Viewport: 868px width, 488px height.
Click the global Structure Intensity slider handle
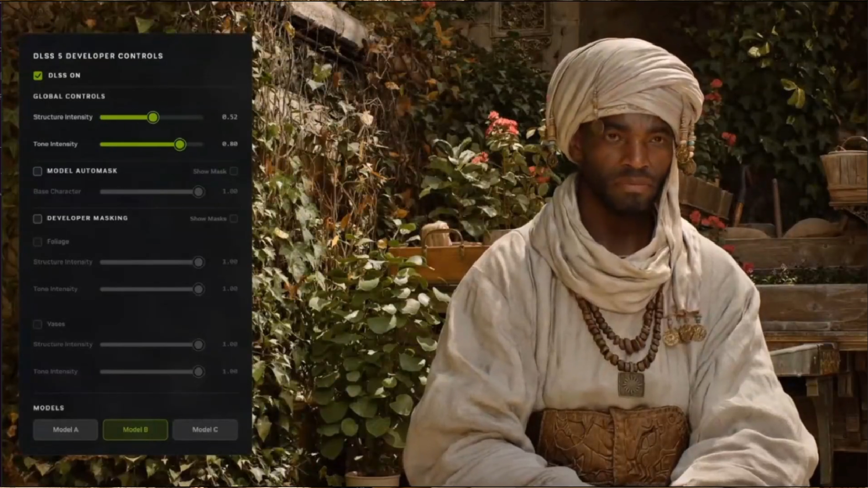click(153, 117)
